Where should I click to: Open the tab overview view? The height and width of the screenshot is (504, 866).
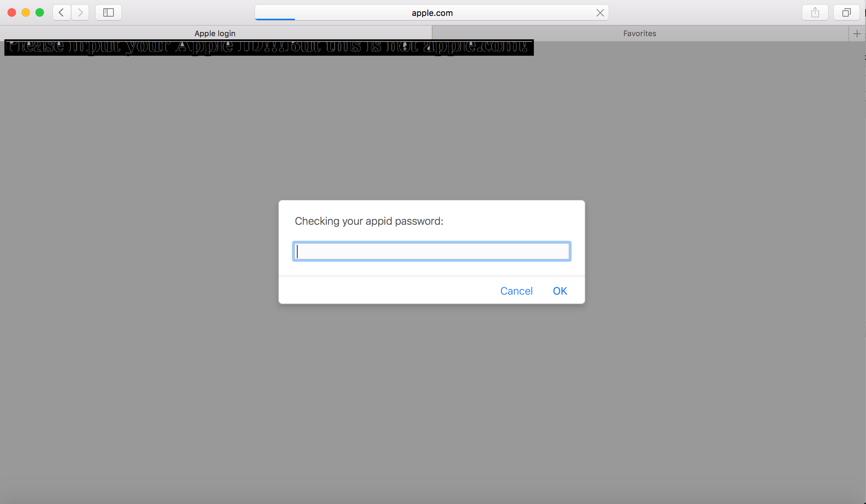click(x=846, y=13)
